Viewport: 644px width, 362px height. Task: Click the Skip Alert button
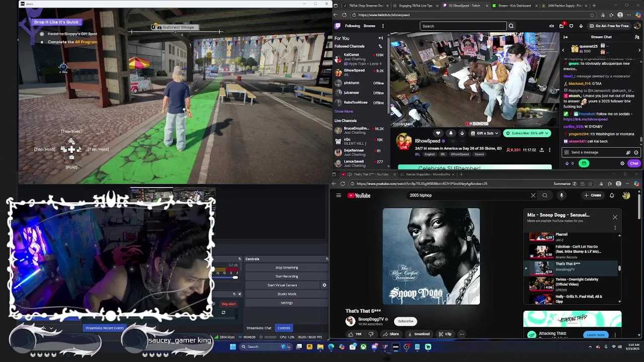[x=228, y=304]
